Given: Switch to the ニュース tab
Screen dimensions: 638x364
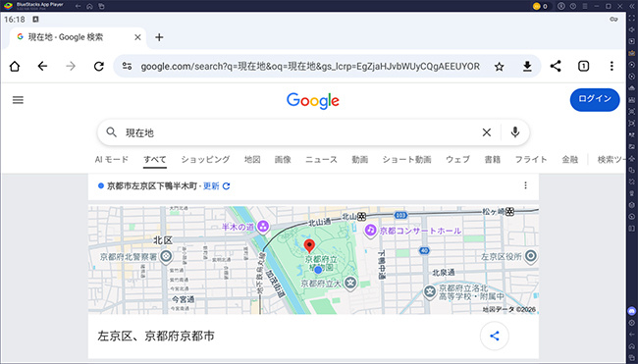Looking at the screenshot, I should [321, 159].
